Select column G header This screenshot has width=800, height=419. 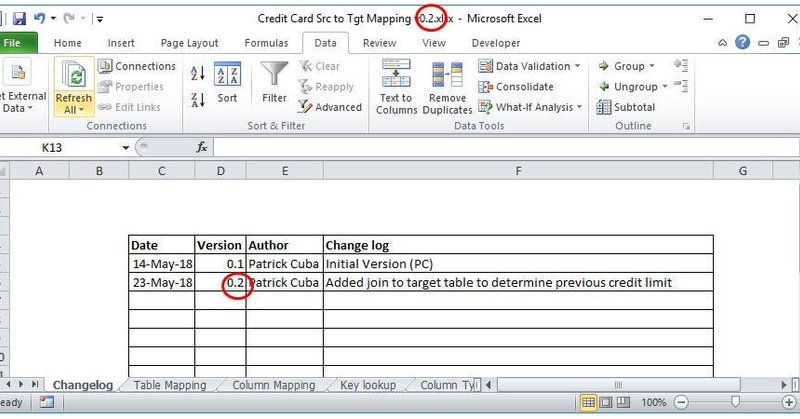pos(743,171)
